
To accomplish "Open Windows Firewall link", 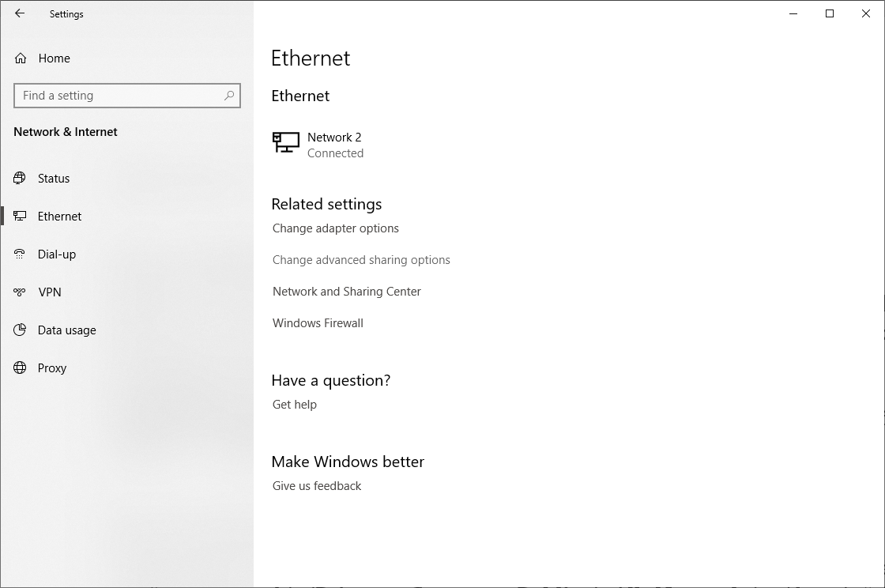I will point(318,322).
